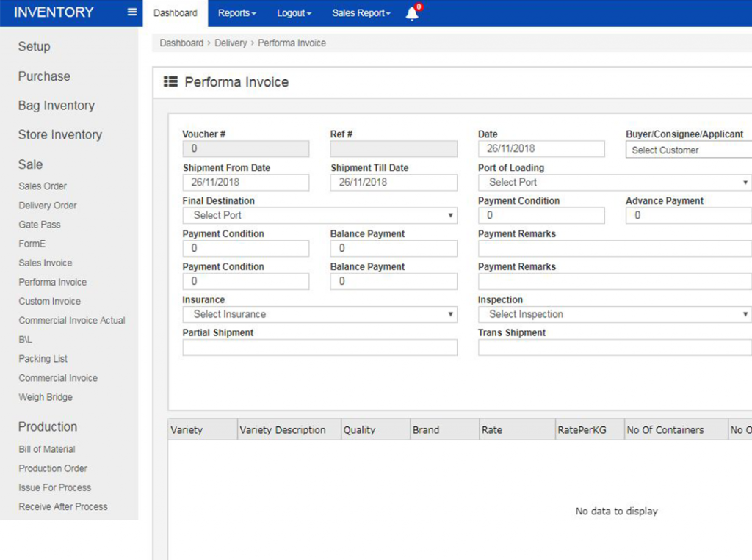This screenshot has width=752, height=560.
Task: Go to Dashboard breadcrumb link
Action: coord(181,43)
